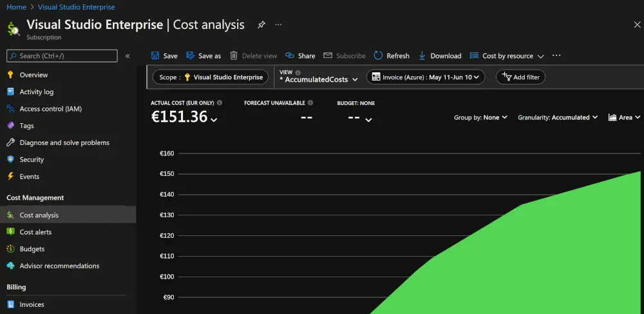Click the Access control (IAM) people icon
Screen dimensions: 644x314
click(11, 108)
